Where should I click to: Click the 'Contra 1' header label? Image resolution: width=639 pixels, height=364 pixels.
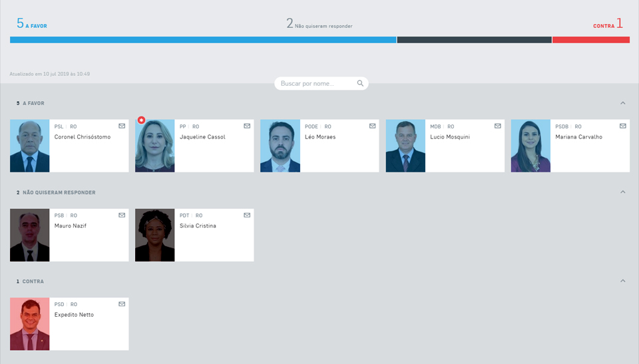608,25
